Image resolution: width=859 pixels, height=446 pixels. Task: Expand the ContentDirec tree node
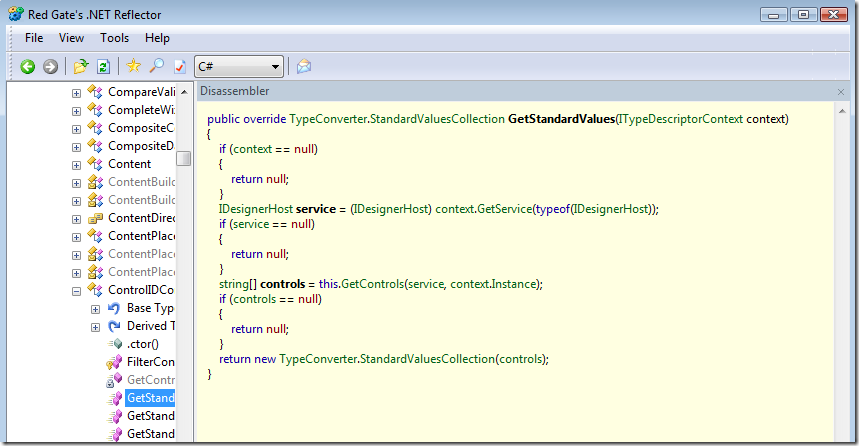[76, 219]
